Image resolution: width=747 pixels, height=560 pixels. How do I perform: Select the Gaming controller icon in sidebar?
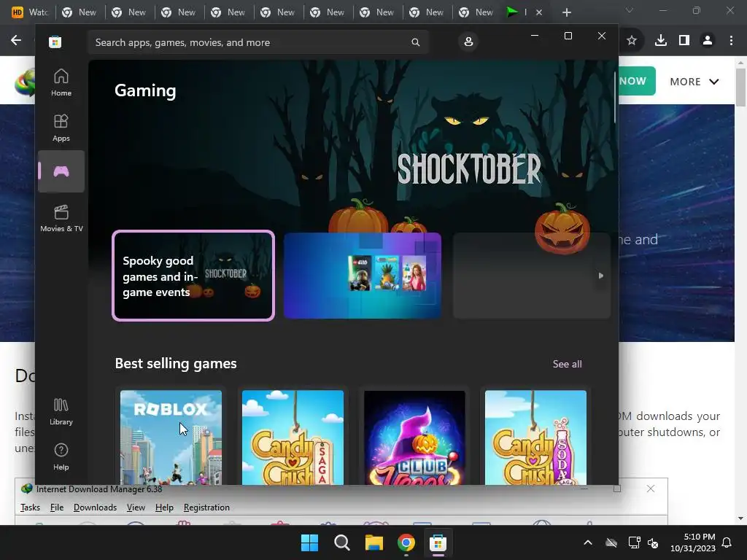pos(61,171)
